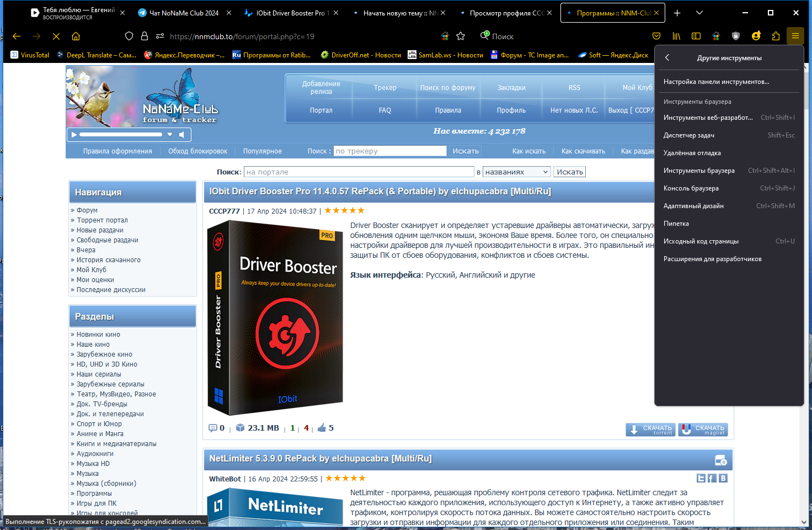Select 'Настройка панели инструментов...' menu entry
Image resolution: width=812 pixels, height=530 pixels.
tap(729, 82)
